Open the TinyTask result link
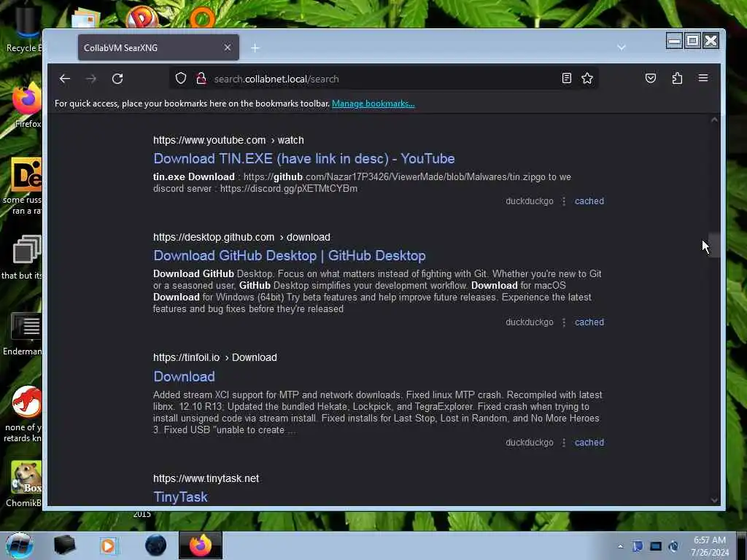The width and height of the screenshot is (747, 560). (x=180, y=497)
